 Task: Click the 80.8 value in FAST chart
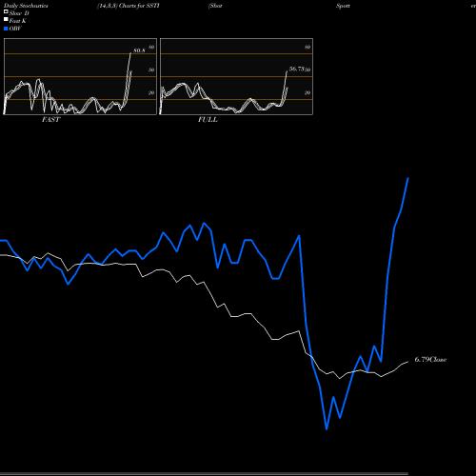tap(139, 50)
